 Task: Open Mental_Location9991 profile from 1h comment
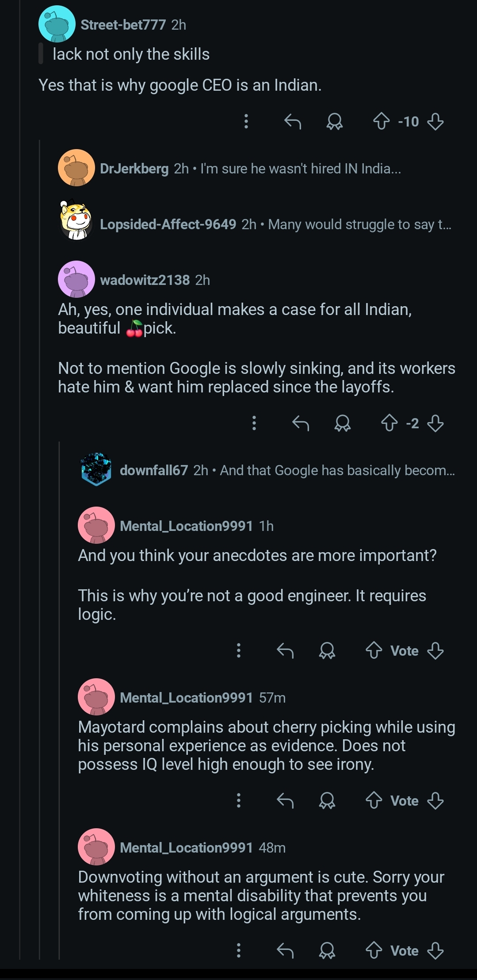(186, 526)
